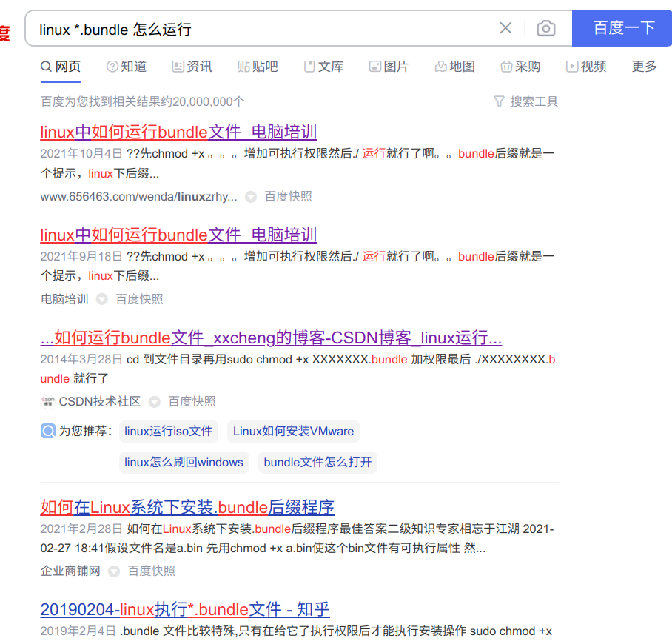This screenshot has width=672, height=644.
Task: Open second result linux中如何运行bundle文件 dated 2021年9月18日
Action: 178,235
